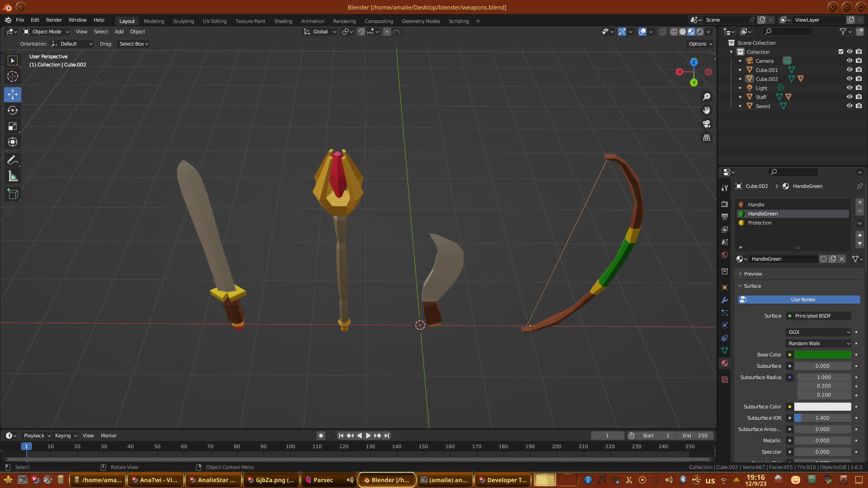This screenshot has height=488, width=868.
Task: Choose the Add Cube tool
Action: [x=13, y=194]
